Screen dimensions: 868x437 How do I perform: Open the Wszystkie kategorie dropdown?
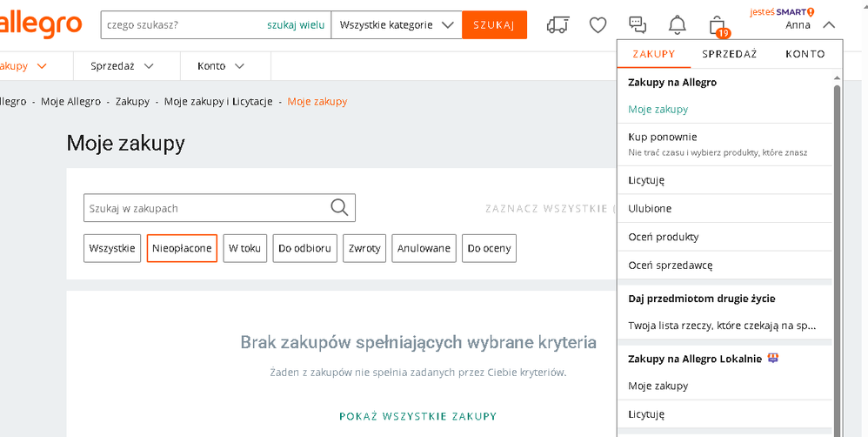coord(397,25)
